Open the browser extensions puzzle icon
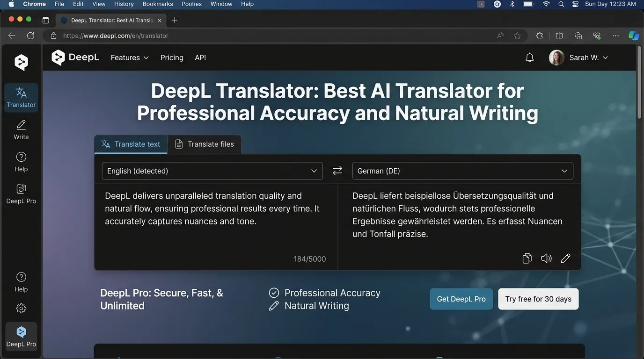 click(540, 36)
